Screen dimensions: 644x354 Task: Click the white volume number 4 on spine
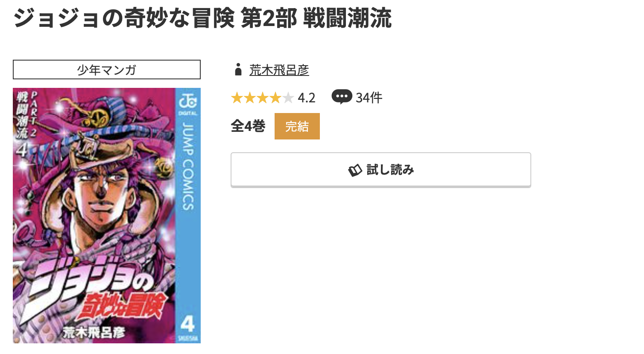tap(188, 324)
